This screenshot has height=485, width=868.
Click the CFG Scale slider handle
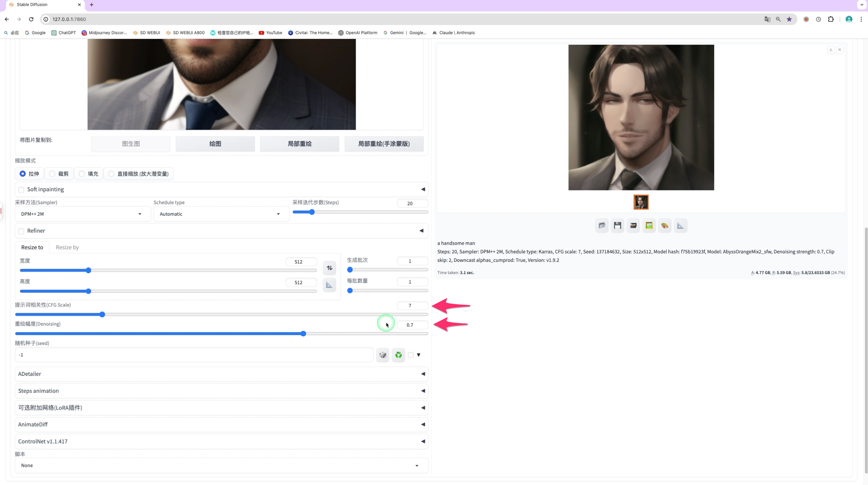point(102,315)
